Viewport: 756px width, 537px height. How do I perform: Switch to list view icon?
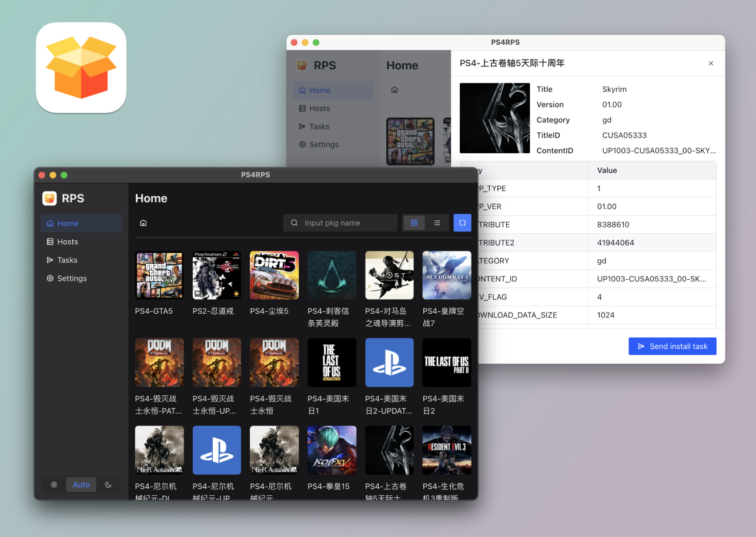click(437, 223)
